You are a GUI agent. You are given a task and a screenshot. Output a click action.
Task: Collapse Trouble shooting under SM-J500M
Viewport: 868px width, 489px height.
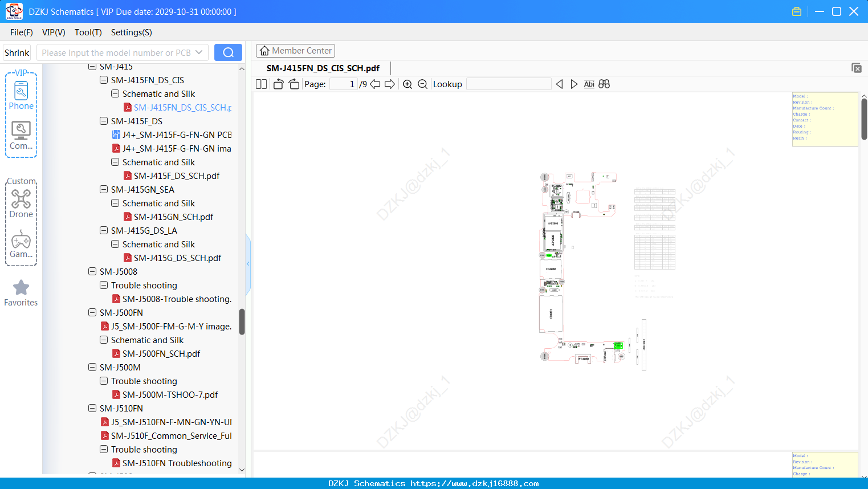[x=104, y=381]
